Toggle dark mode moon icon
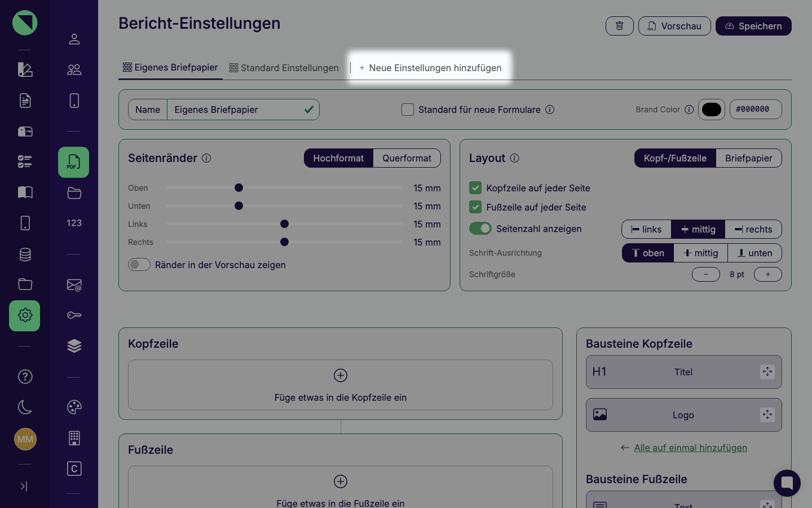The height and width of the screenshot is (508, 812). [25, 407]
